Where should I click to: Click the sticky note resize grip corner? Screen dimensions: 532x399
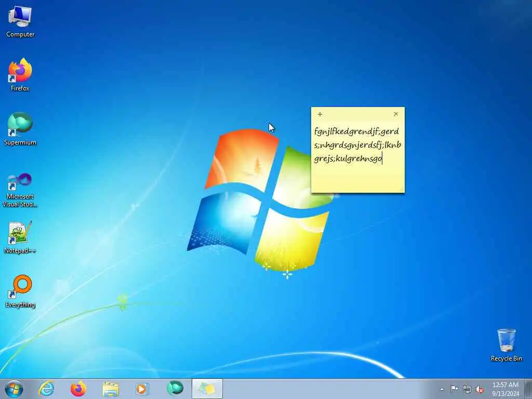tap(402, 190)
